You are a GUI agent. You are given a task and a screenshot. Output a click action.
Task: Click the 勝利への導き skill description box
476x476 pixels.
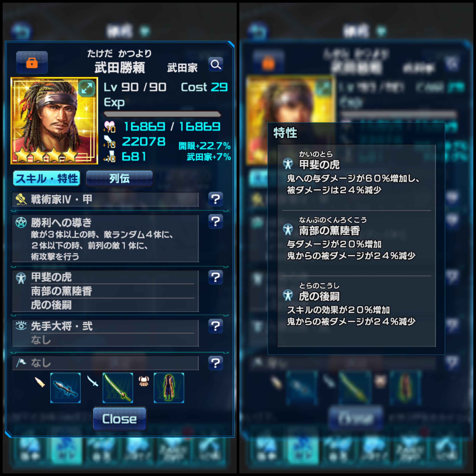[x=105, y=238]
